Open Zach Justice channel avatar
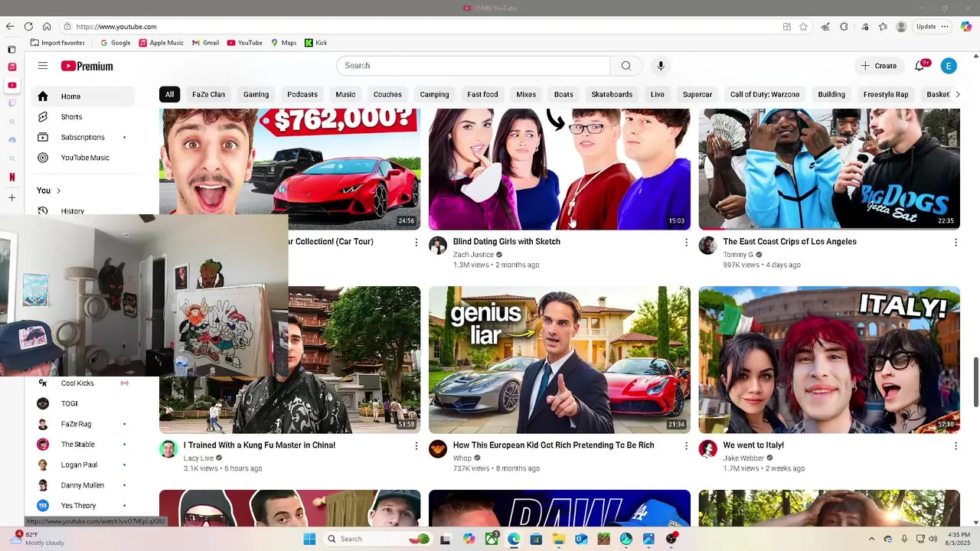980x551 pixels. click(x=438, y=246)
